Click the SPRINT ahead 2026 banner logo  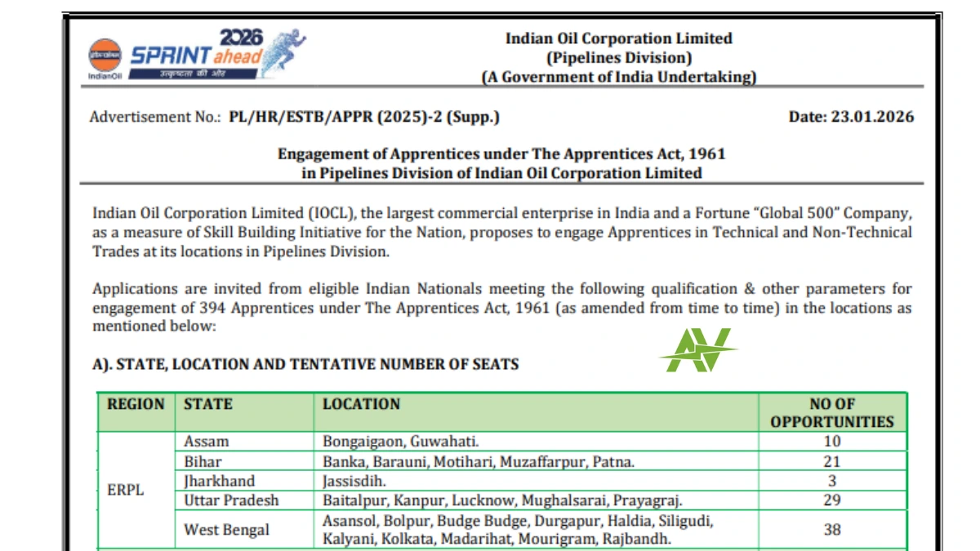coord(196,53)
